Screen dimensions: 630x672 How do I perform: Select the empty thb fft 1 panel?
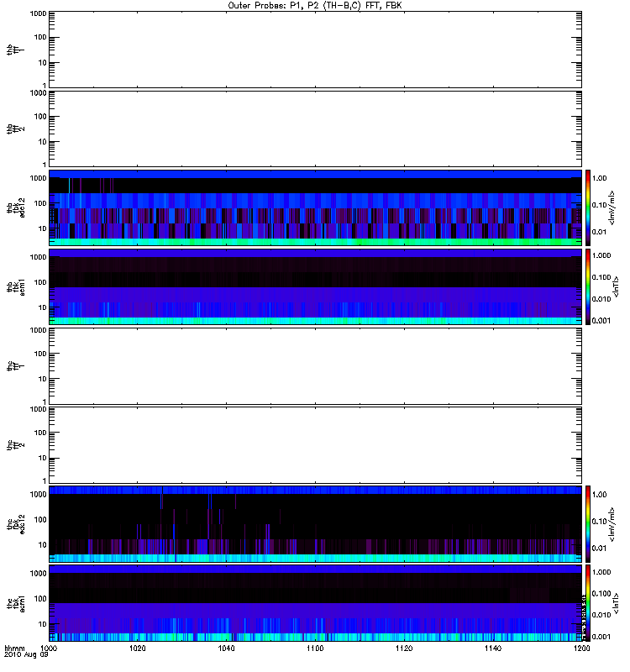tap(315, 50)
